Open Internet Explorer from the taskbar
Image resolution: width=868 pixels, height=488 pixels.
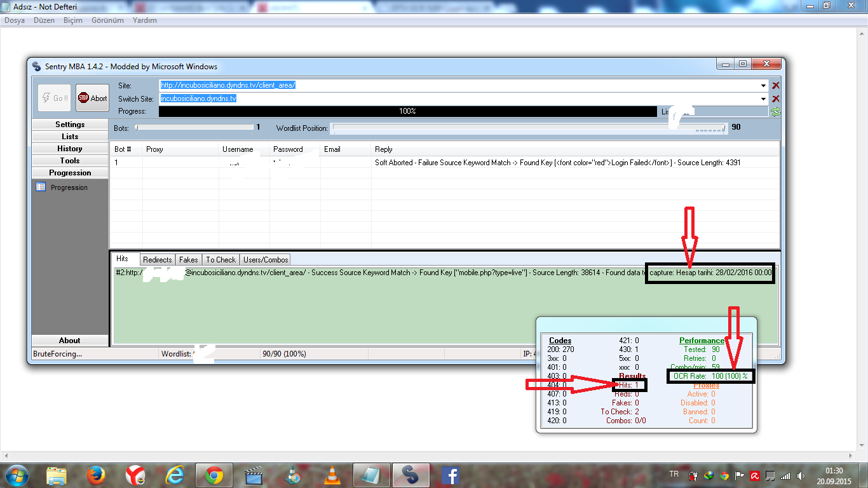(x=174, y=475)
